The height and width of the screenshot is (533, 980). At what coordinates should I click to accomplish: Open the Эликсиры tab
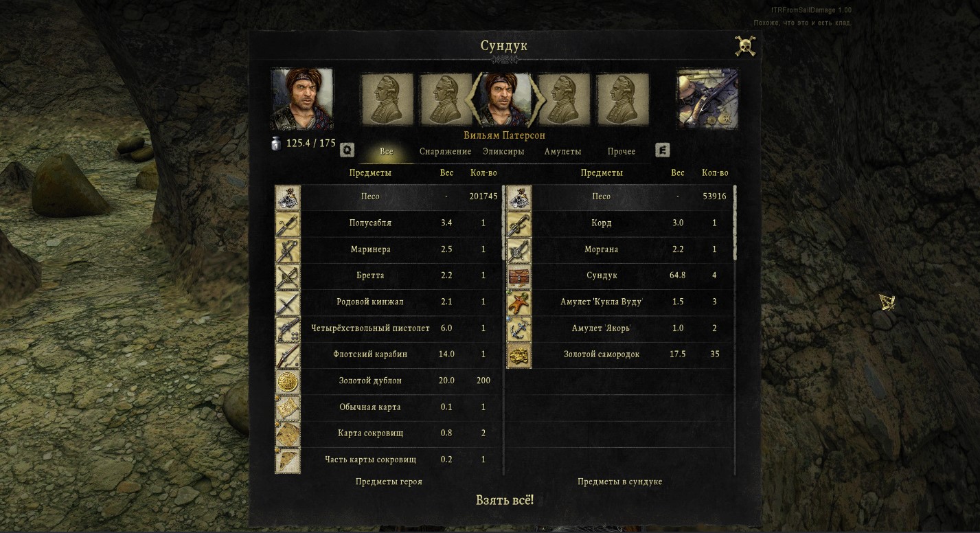pos(503,151)
